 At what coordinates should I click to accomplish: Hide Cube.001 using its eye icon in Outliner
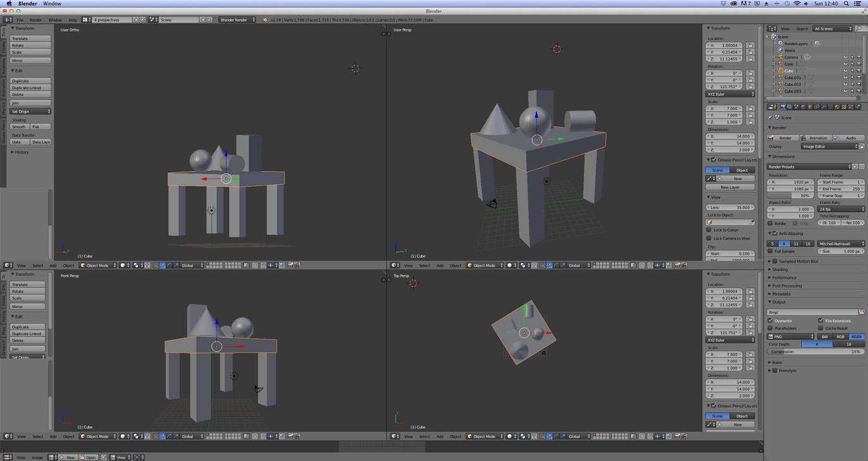(x=846, y=77)
